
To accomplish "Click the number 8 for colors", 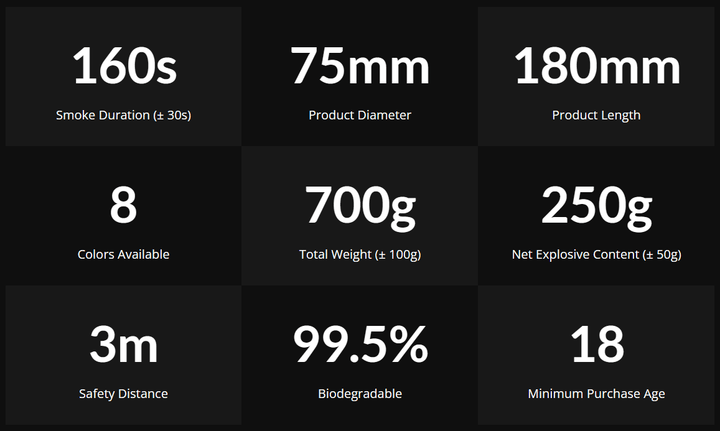I will pos(123,205).
